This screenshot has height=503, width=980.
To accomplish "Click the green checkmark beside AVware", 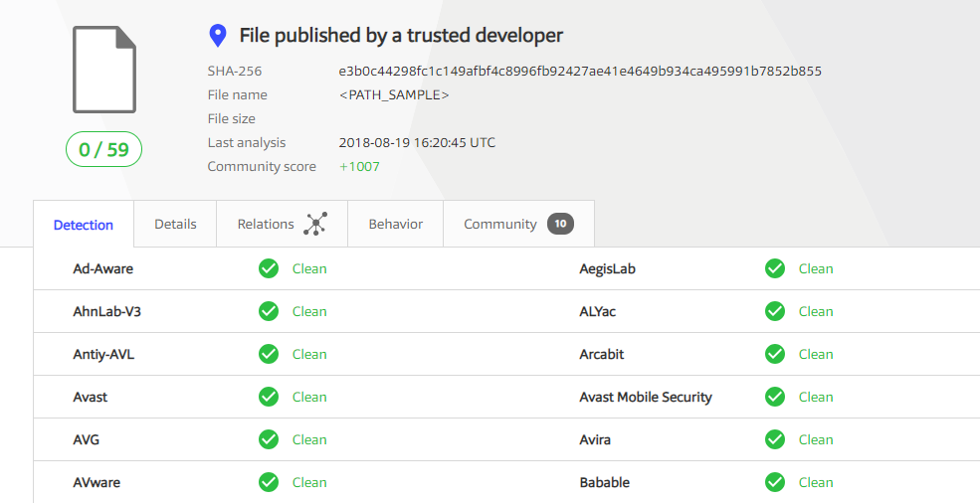I will click(269, 482).
